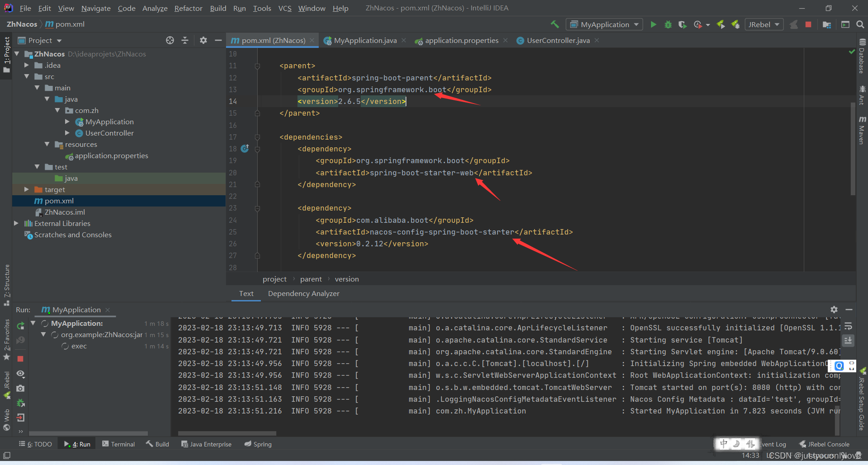Run with JRebel rocket icon
Viewport: 868px width, 465px height.
point(721,24)
